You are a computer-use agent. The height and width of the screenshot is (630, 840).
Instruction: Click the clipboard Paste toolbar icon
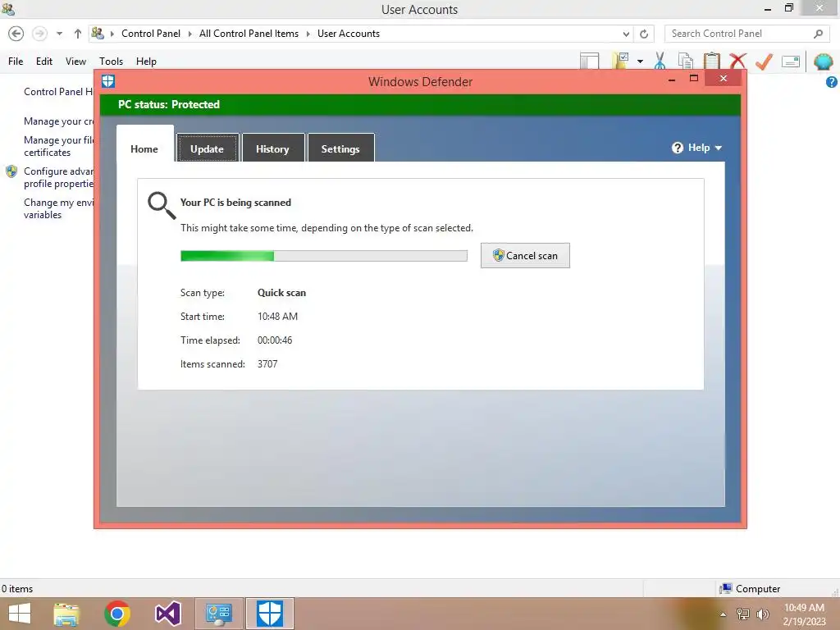(711, 61)
